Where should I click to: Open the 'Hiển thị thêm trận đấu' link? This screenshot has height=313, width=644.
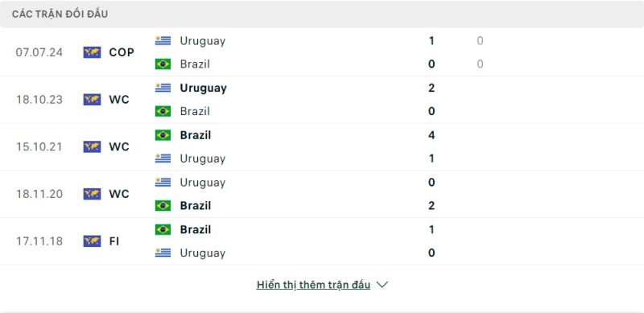[x=313, y=285]
